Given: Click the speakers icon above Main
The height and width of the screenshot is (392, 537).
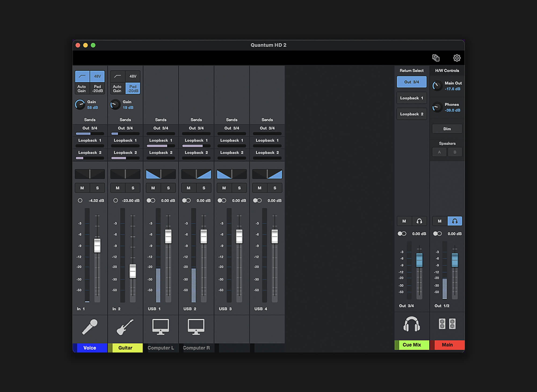Looking at the screenshot, I should coord(447,324).
